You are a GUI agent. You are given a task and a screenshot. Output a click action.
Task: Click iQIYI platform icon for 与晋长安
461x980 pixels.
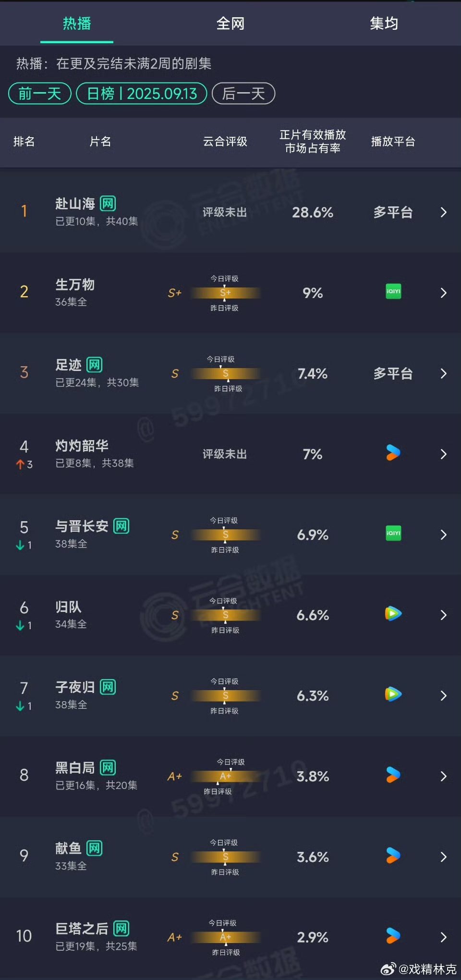[393, 533]
